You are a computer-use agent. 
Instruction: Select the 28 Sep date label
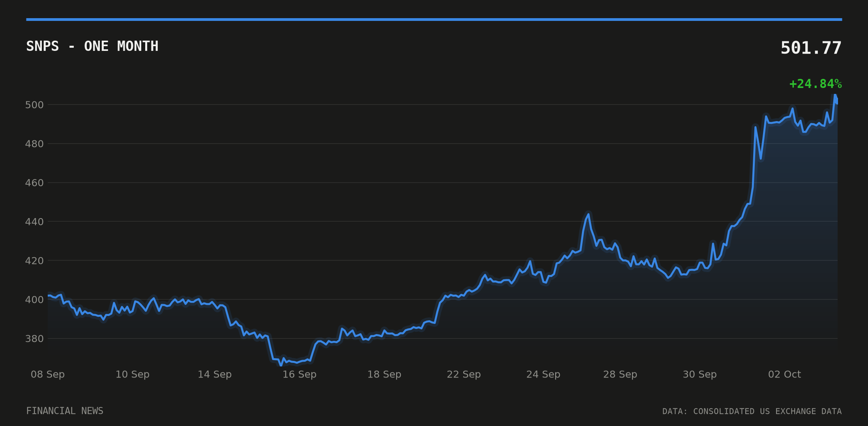[x=620, y=374]
